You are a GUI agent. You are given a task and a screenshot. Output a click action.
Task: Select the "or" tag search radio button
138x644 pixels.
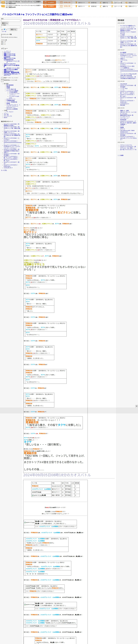[8, 29]
